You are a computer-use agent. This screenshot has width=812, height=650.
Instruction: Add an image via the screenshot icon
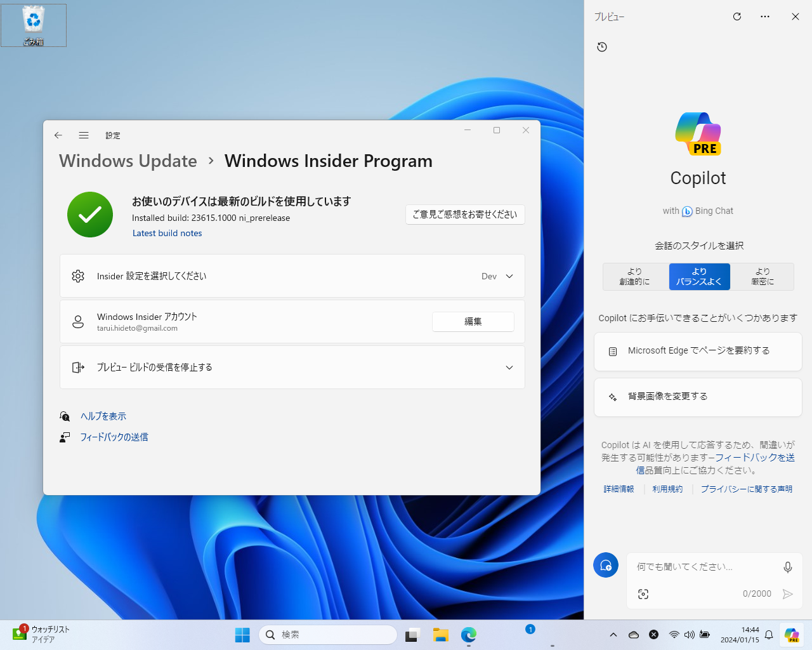(x=643, y=594)
